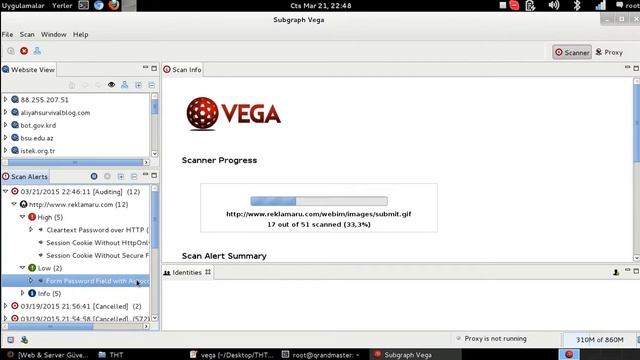Minimize the Website View panel
This screenshot has width=640, height=360.
click(x=145, y=68)
